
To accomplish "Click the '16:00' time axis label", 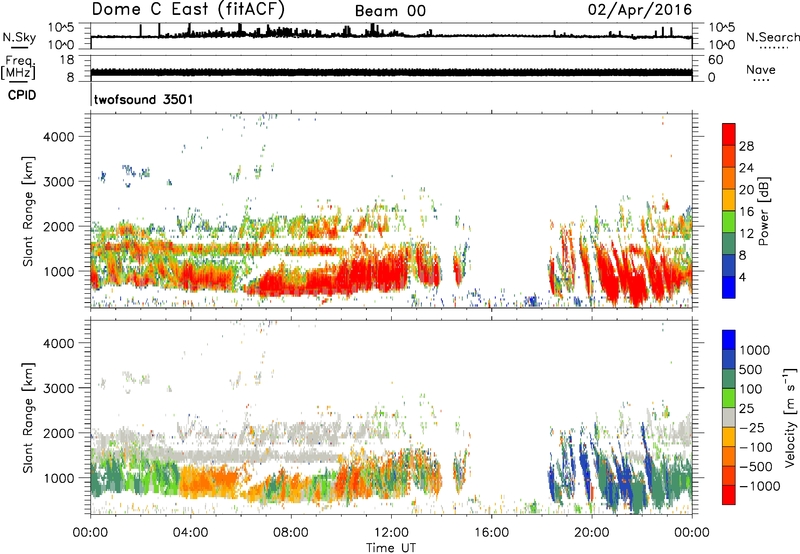I will coord(491,533).
